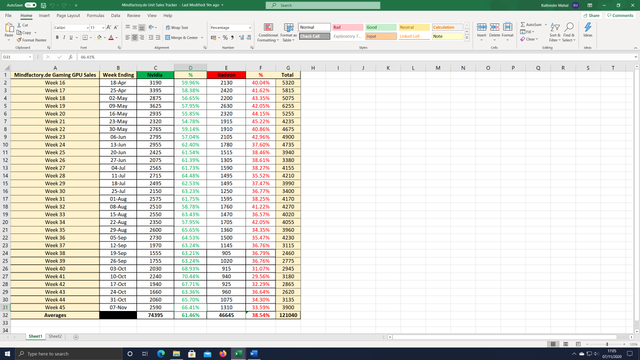Click in the title bar Search box

(323, 5)
